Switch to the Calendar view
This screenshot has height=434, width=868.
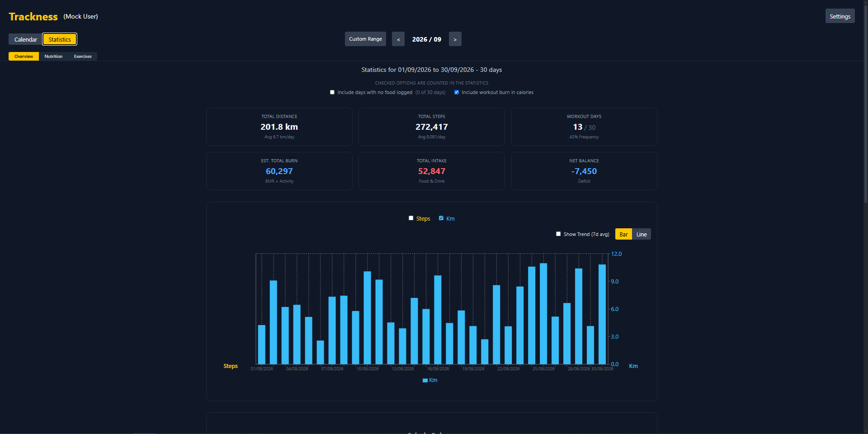pyautogui.click(x=25, y=39)
